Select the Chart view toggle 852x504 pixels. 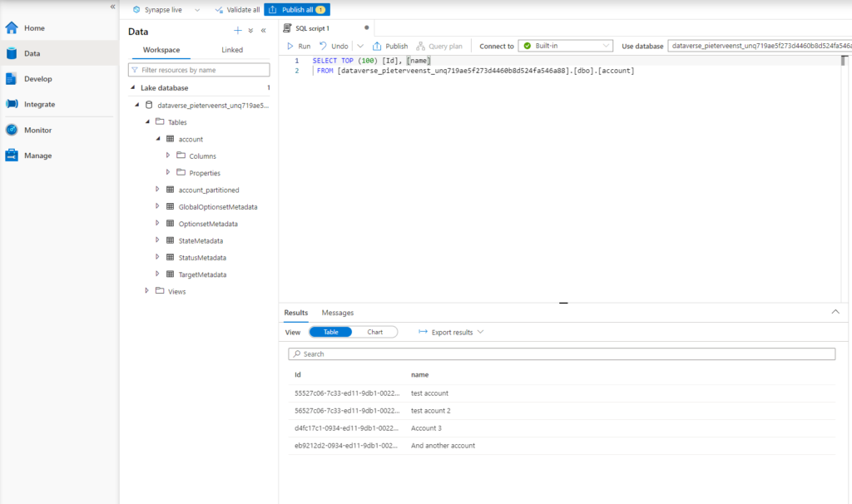[375, 332]
